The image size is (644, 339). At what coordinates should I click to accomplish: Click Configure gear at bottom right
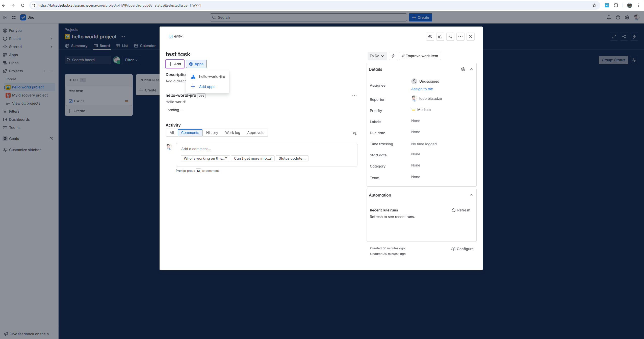[x=462, y=249]
